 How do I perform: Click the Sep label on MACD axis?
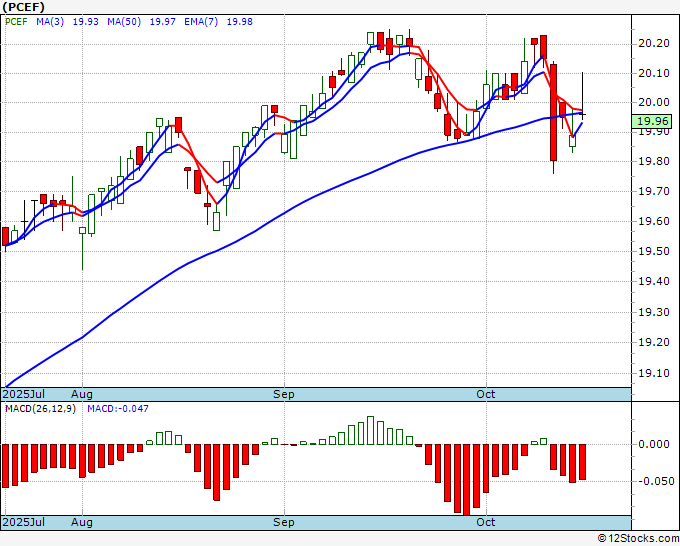click(284, 522)
